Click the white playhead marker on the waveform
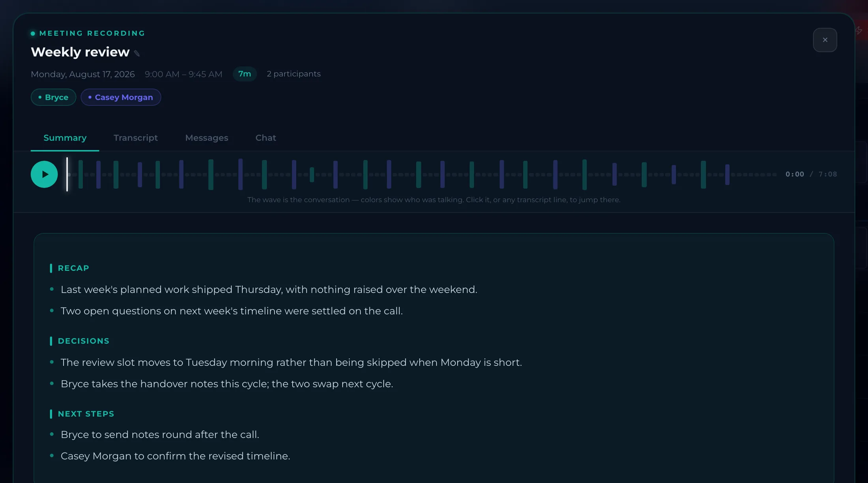Screen dimensions: 868x483 pyautogui.click(x=67, y=174)
